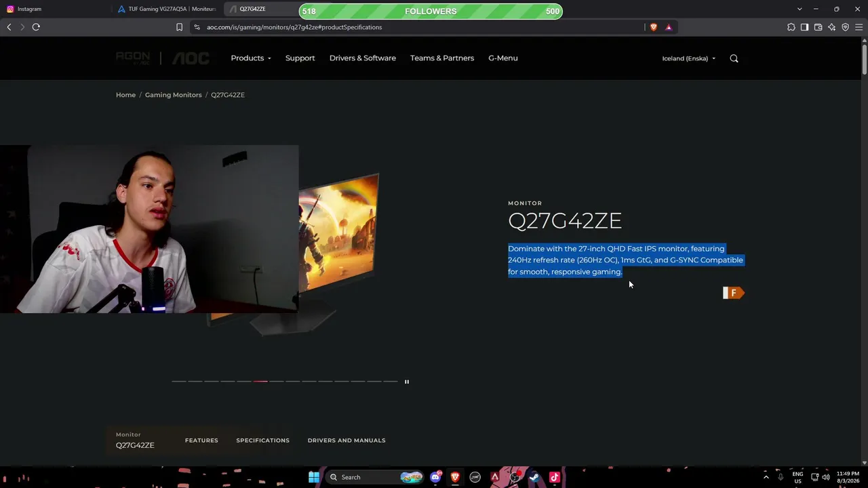Open the G-Menu navigation item
This screenshot has height=488, width=868.
tap(503, 58)
